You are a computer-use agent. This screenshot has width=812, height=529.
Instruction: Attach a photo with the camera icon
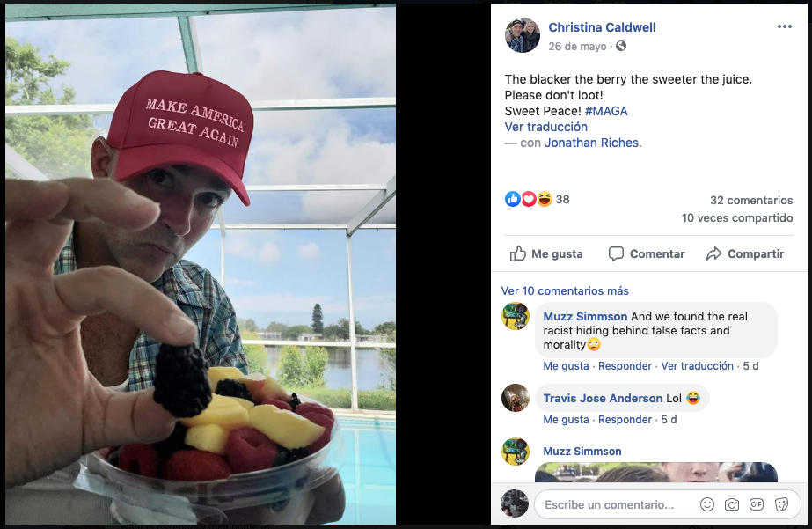[732, 504]
